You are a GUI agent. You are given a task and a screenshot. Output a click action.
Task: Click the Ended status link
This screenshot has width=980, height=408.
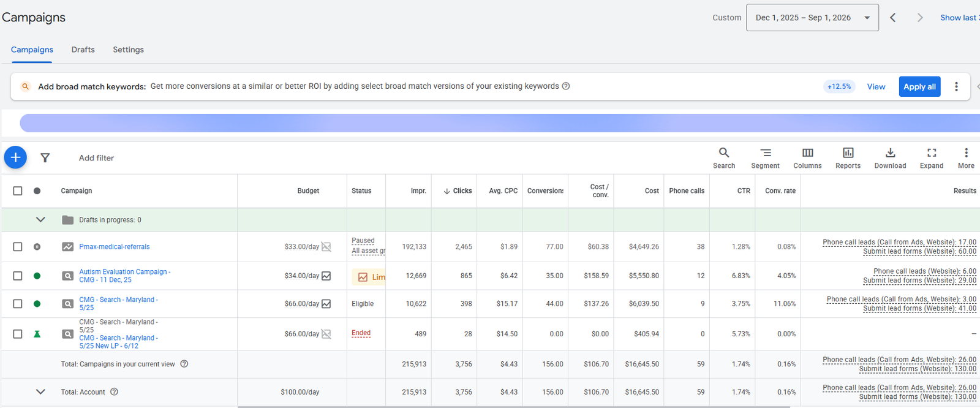click(x=361, y=333)
